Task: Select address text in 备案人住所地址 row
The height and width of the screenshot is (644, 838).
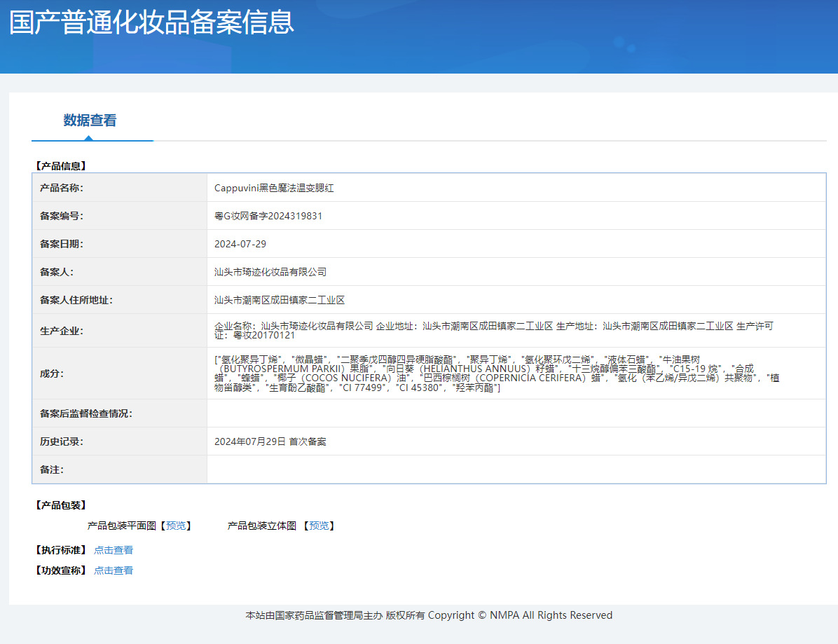Action: click(x=280, y=301)
